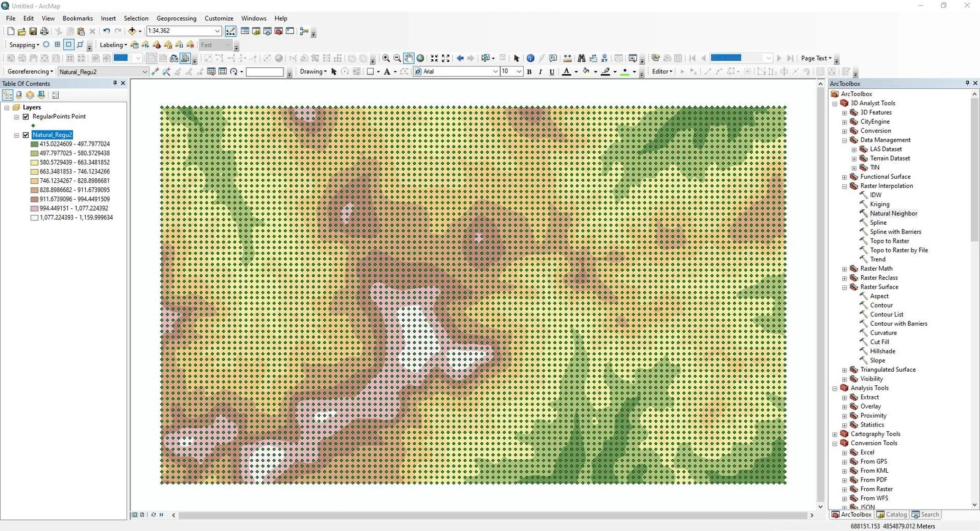
Task: Select the Zoom Out tool
Action: [x=397, y=58]
